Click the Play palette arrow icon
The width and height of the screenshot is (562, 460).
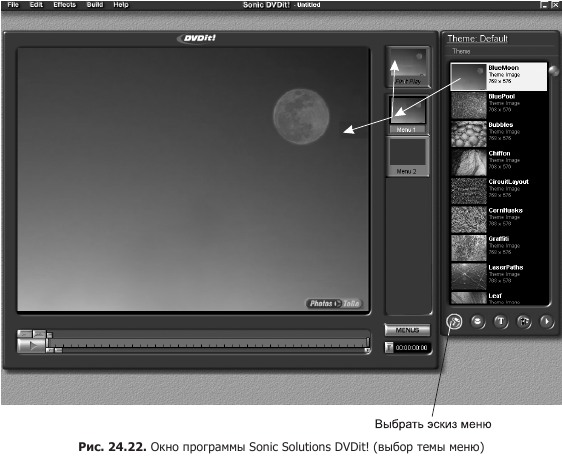pyautogui.click(x=547, y=322)
